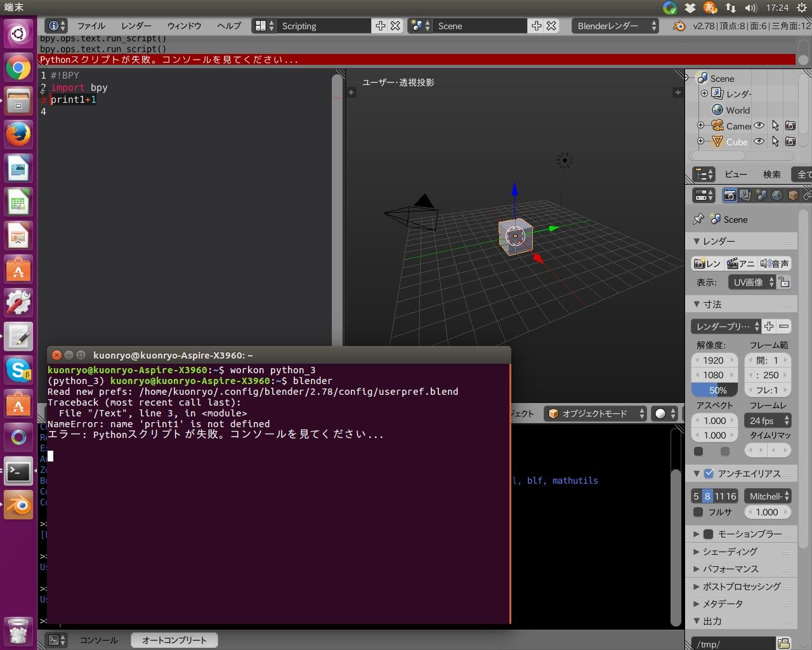Screen dimensions: 812x650
Task: Click the オートコンプリート button
Action: tap(174, 640)
